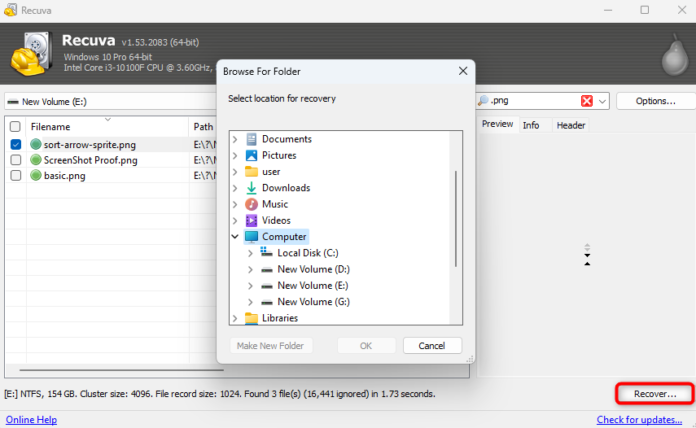Viewport: 696px width, 428px height.
Task: Open the Header tab
Action: [570, 125]
